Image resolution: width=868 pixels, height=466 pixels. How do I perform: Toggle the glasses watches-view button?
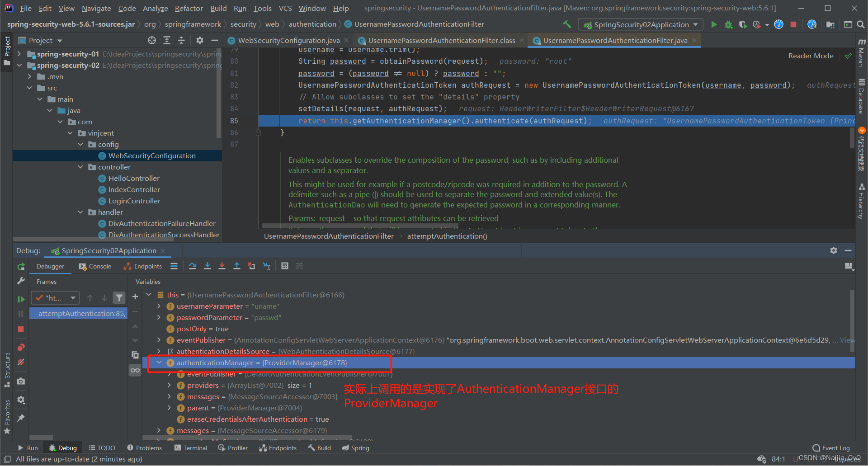click(x=135, y=370)
